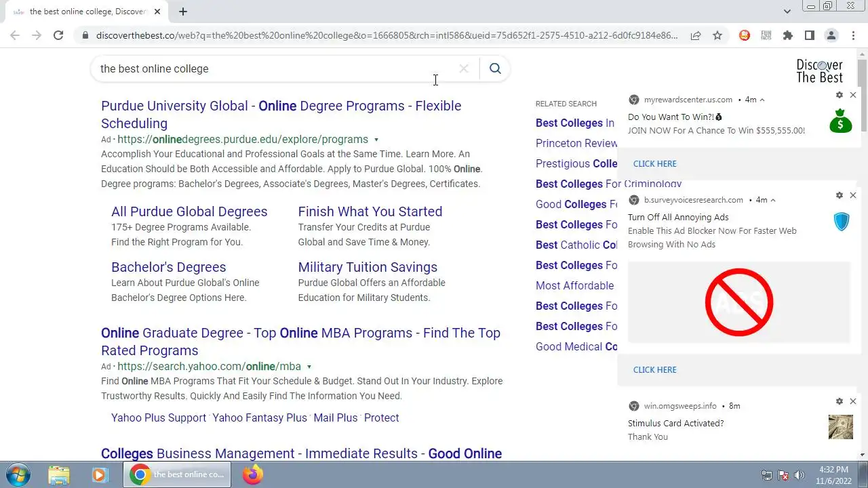Open the media player taskbar icon

[x=100, y=475]
